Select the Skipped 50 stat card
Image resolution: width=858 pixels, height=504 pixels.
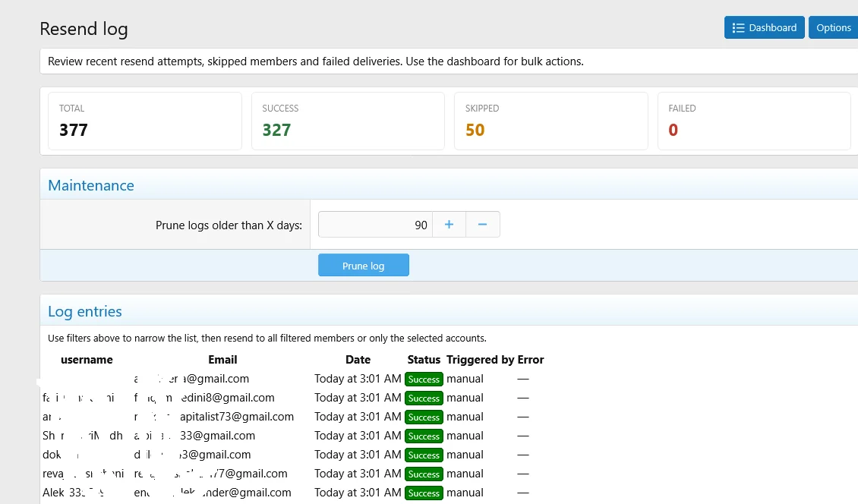point(550,121)
